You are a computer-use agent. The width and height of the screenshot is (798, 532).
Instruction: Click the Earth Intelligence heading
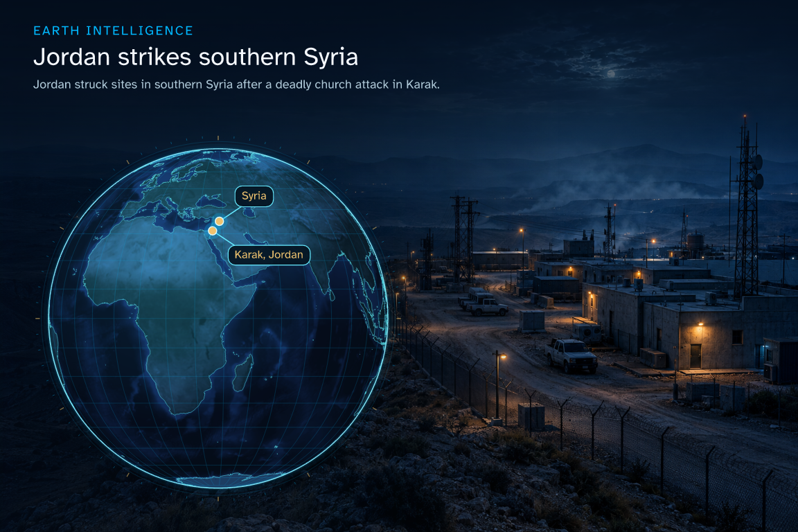tap(113, 31)
